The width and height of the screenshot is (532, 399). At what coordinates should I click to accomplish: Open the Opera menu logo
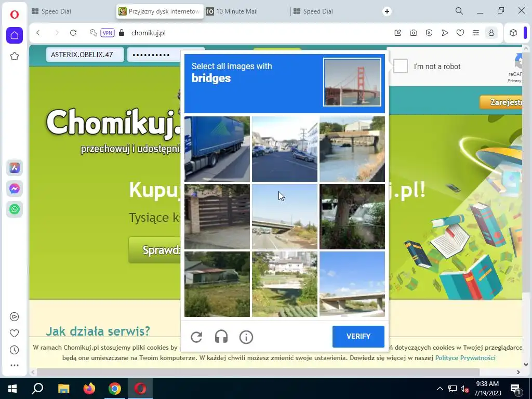[x=14, y=14]
